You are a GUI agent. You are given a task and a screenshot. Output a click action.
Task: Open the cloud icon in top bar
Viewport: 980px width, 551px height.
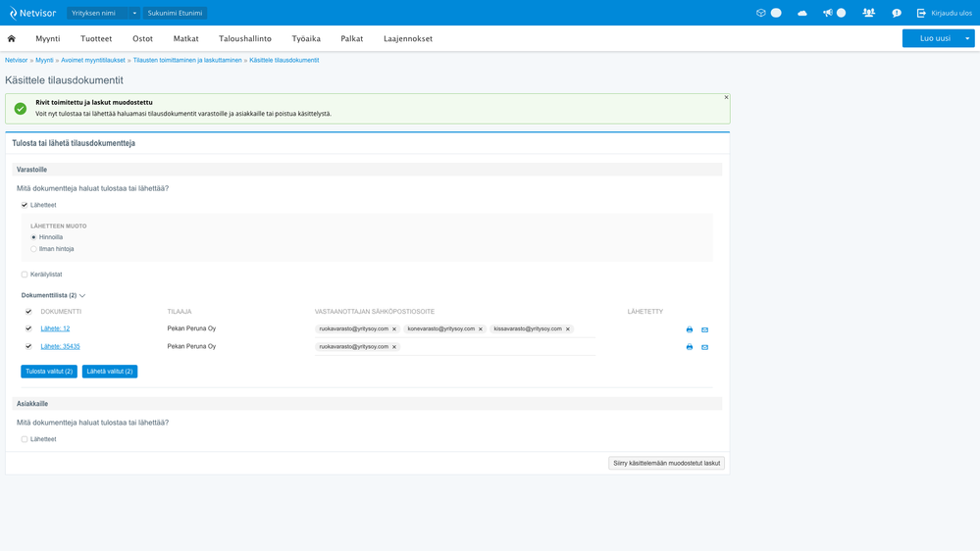pos(802,13)
